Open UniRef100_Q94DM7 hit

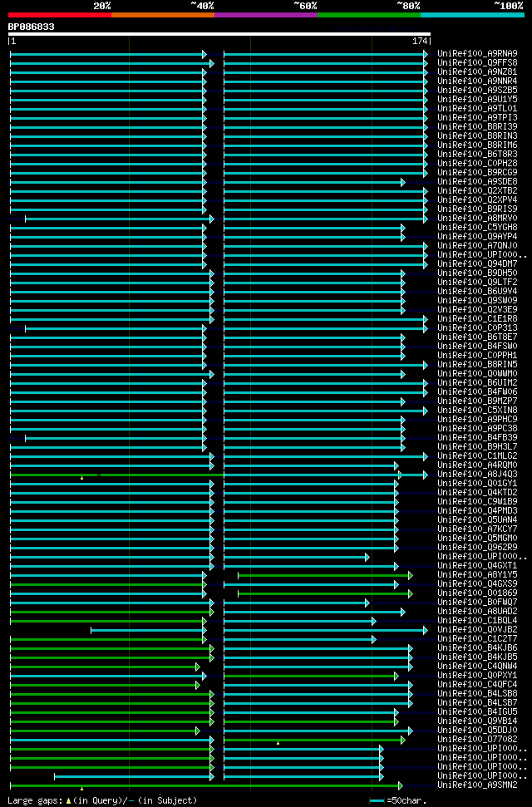click(x=477, y=264)
